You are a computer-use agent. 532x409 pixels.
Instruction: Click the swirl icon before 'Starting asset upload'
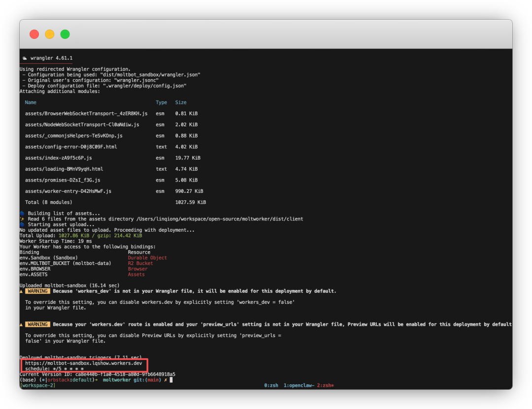tap(22, 224)
